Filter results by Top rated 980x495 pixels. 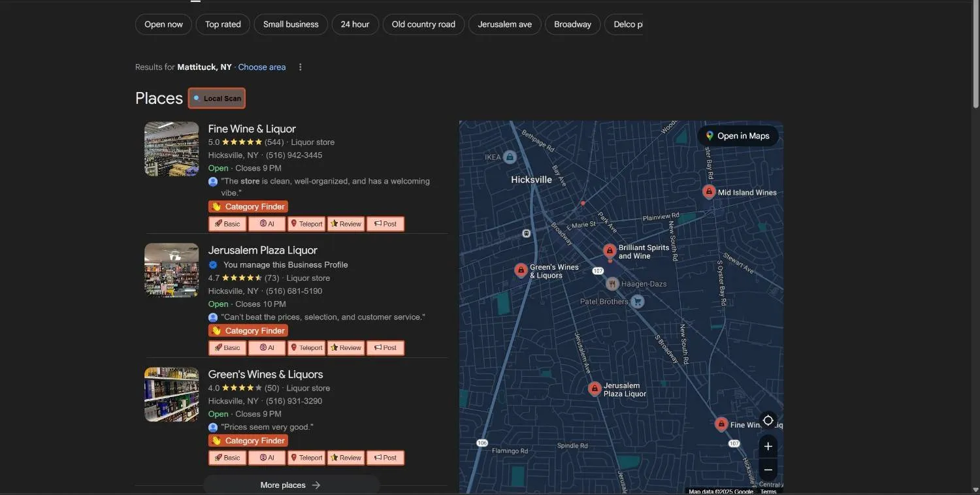[223, 24]
